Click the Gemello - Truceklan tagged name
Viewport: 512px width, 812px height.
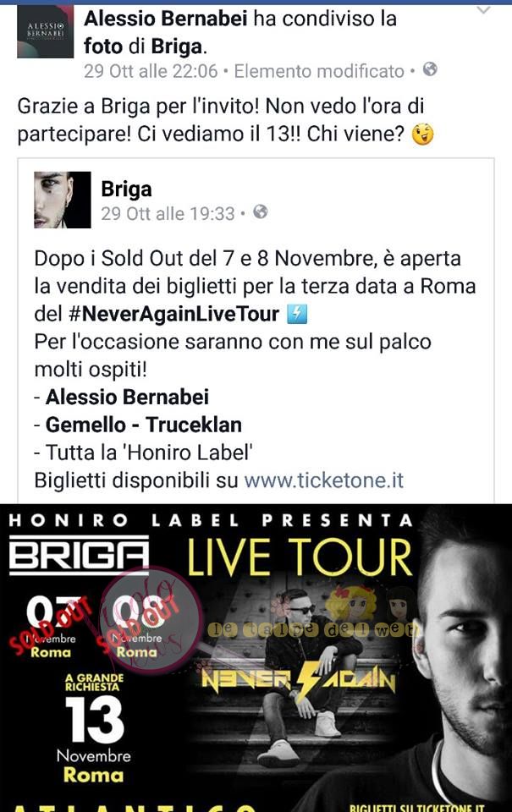point(144,425)
